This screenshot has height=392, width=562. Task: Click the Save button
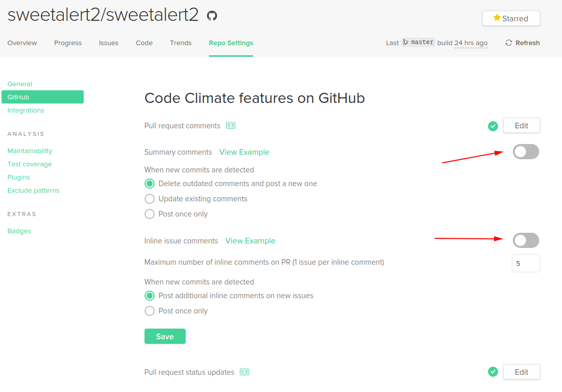coord(165,336)
